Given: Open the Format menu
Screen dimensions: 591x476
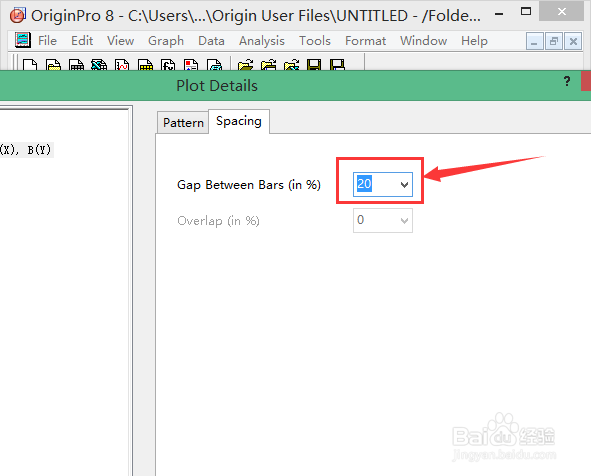Looking at the screenshot, I should [x=365, y=41].
